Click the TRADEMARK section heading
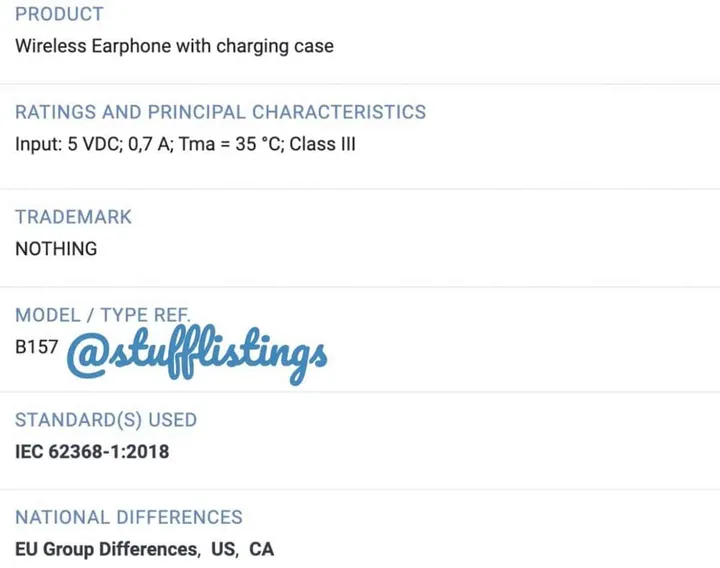Screen dimensions: 720x568 tap(73, 217)
